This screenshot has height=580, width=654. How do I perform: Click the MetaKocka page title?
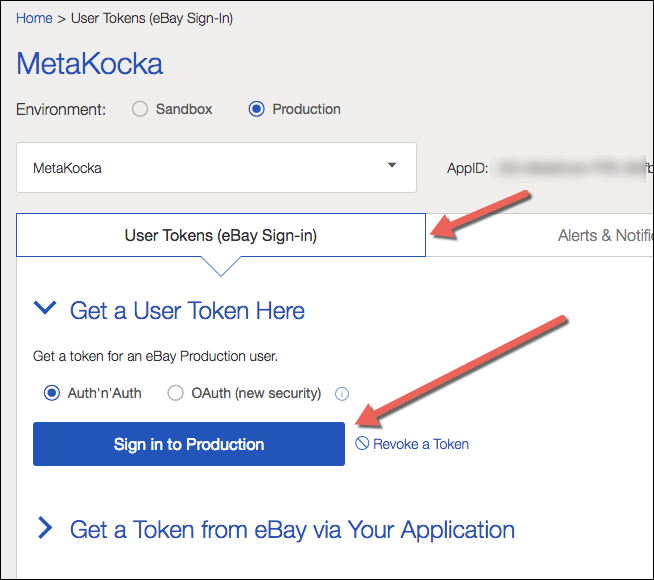89,64
